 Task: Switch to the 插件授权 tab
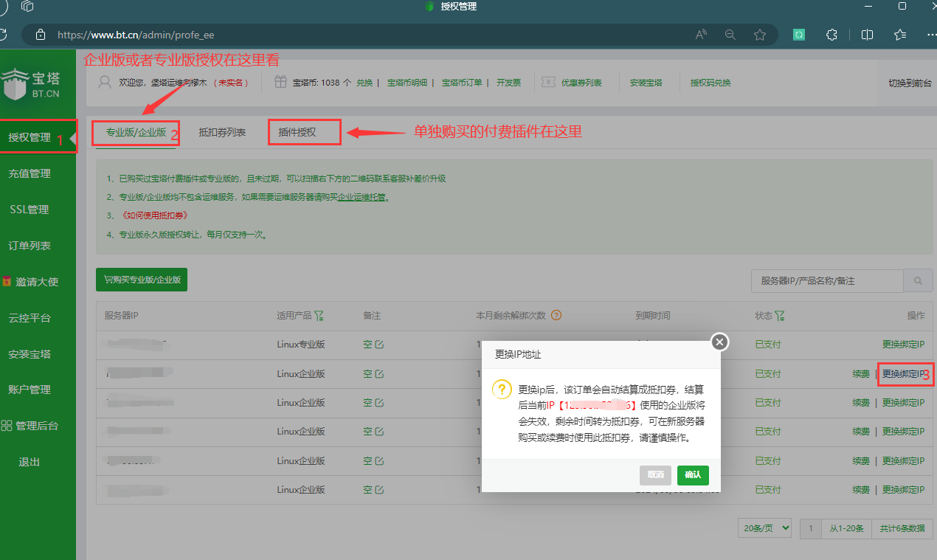click(x=297, y=133)
